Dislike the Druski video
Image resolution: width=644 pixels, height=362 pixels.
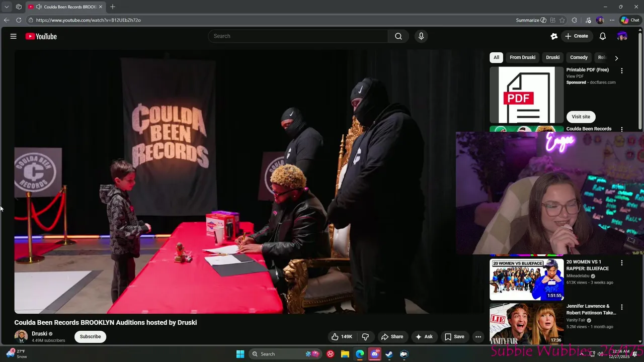coord(366,337)
